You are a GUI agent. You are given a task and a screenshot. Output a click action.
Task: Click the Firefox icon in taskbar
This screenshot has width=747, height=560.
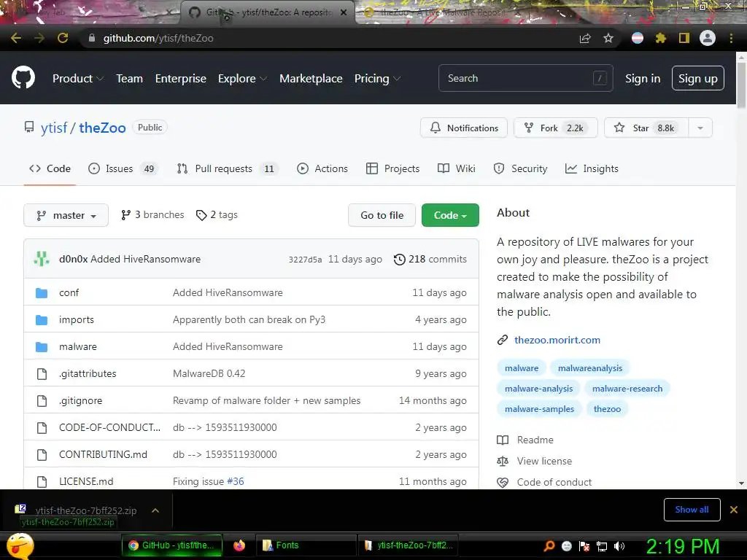point(239,545)
